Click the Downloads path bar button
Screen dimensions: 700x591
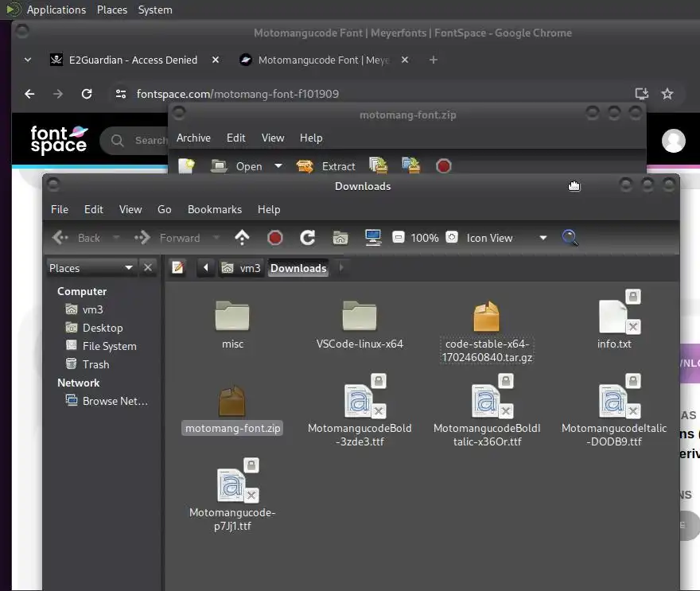pos(298,268)
